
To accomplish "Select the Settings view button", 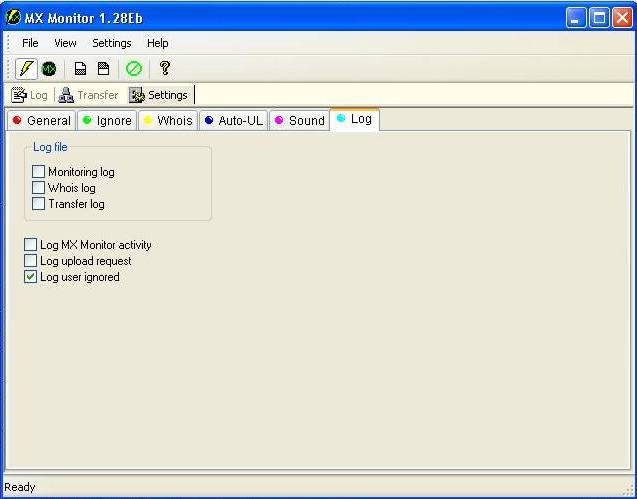I will pyautogui.click(x=158, y=95).
